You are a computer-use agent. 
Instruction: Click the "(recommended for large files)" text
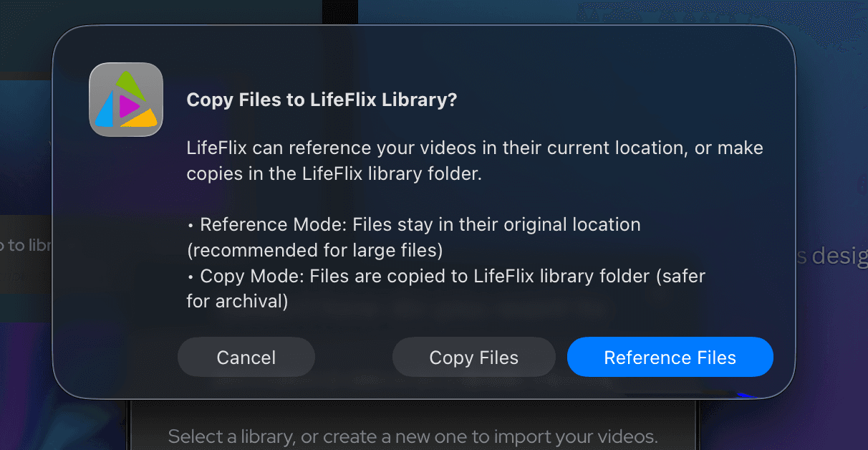tap(314, 251)
